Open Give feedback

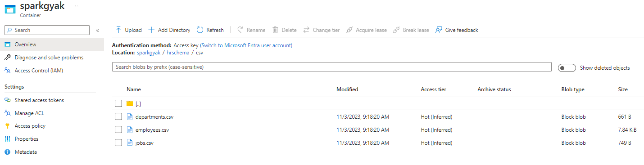pyautogui.click(x=457, y=30)
